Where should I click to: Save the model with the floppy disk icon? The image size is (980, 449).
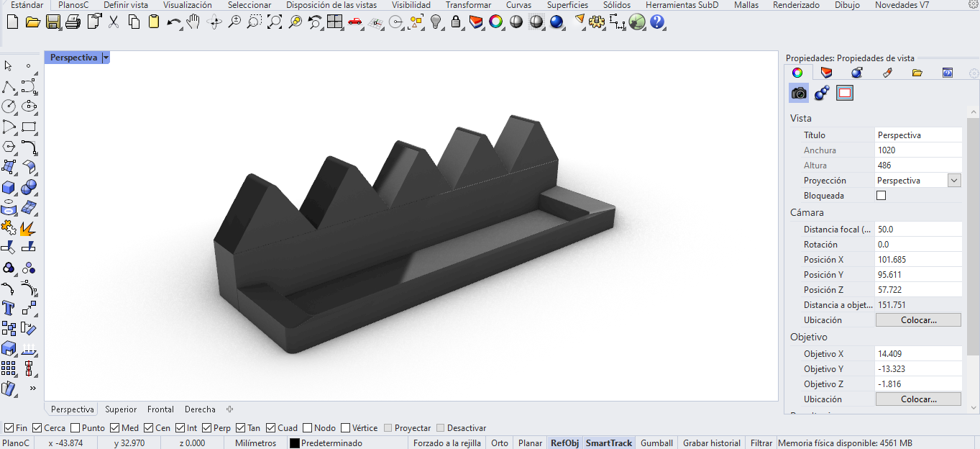(52, 22)
